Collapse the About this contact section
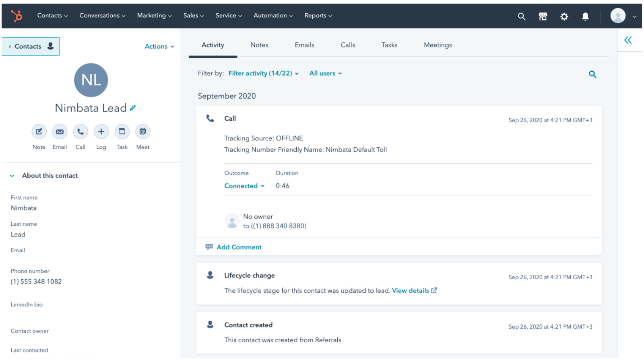Viewport: 644px width, 362px height. (12, 176)
